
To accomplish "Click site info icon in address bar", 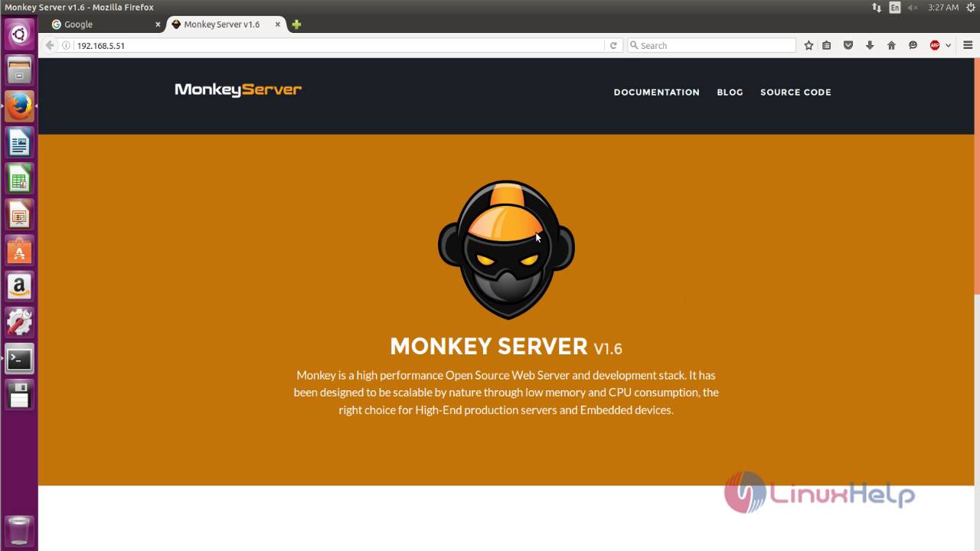I will click(x=67, y=45).
